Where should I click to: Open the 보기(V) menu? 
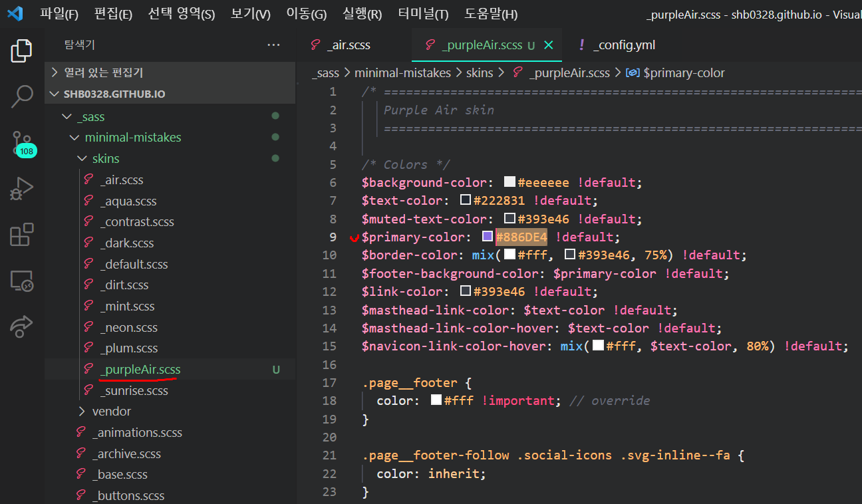pos(251,14)
